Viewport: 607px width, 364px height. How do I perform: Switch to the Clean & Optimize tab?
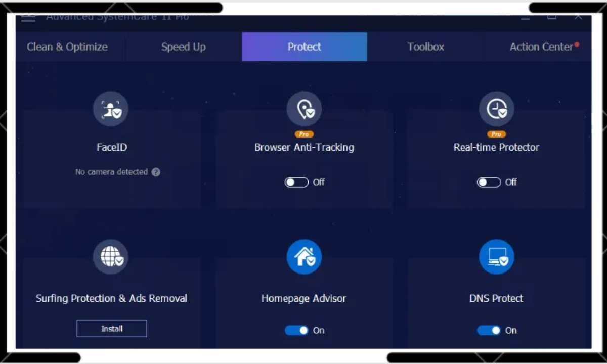[x=67, y=47]
